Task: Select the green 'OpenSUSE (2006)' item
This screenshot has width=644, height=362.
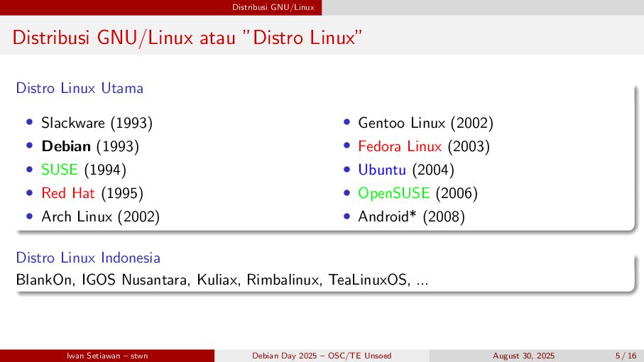Action: click(418, 193)
